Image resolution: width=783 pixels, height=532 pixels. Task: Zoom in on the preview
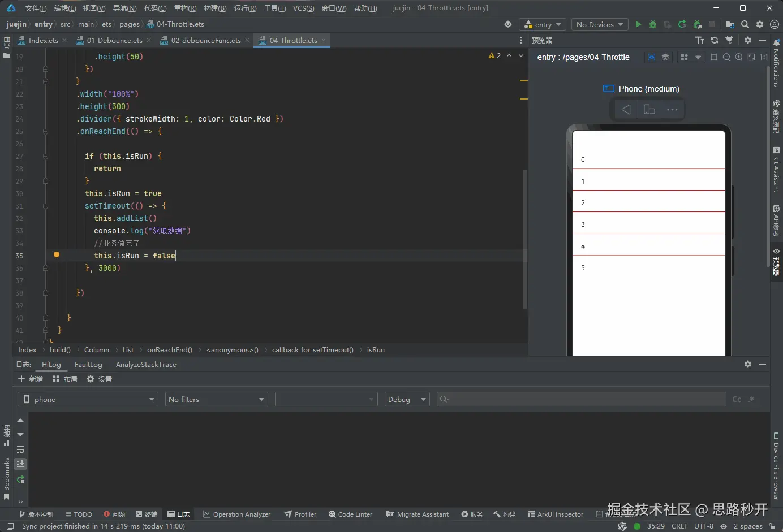tap(739, 57)
